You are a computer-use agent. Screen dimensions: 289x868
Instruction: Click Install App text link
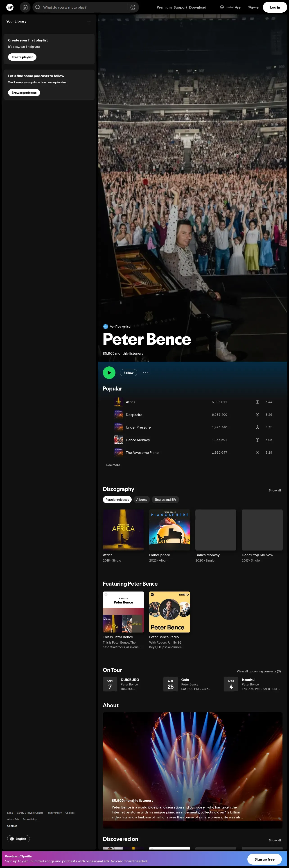[x=233, y=7]
